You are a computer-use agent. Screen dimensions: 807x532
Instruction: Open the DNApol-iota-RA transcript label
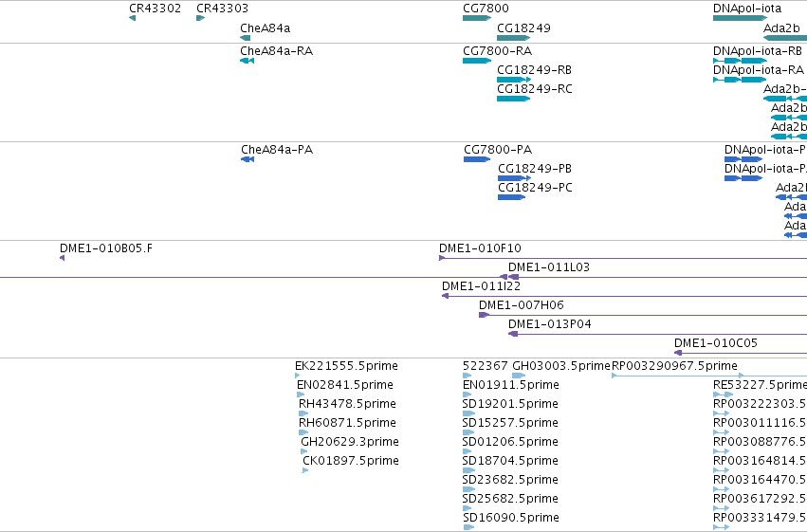pos(759,70)
